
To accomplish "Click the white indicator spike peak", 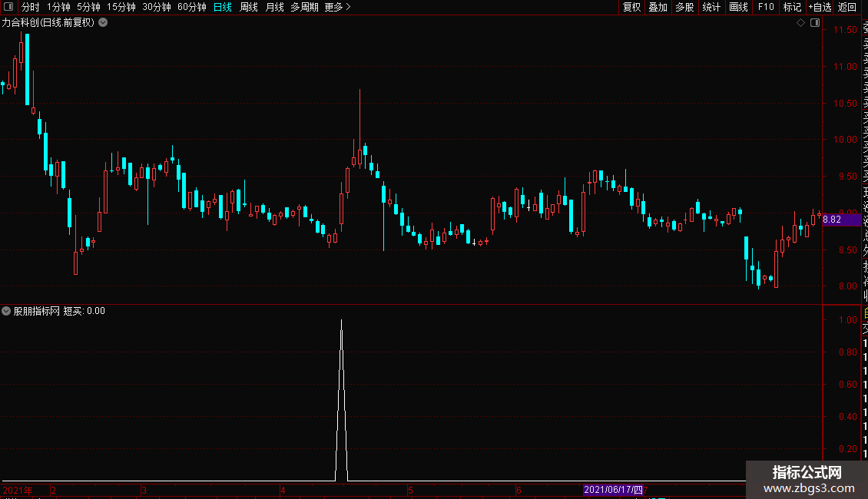I will pyautogui.click(x=342, y=321).
